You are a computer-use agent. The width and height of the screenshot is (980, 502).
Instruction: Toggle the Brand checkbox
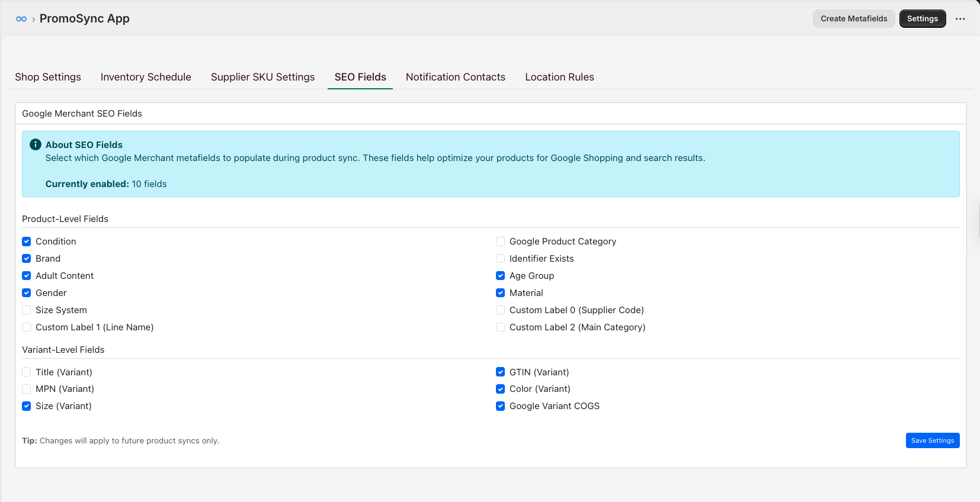(x=27, y=259)
